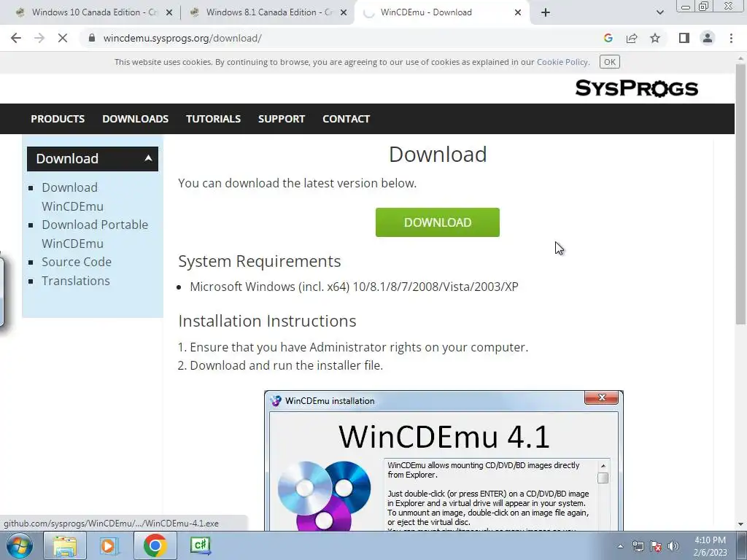Click the SysProgs logo
This screenshot has height=560, width=747.
tap(636, 88)
